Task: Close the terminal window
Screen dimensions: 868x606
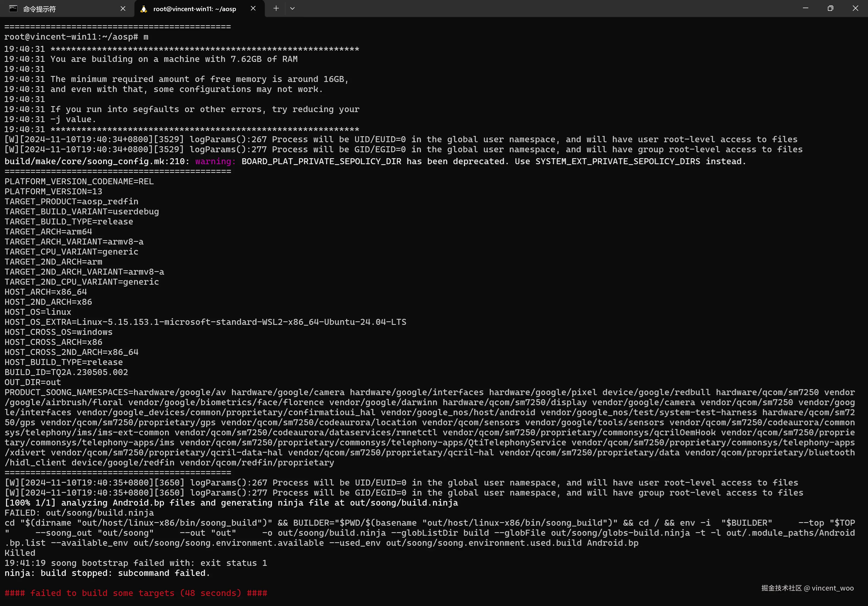Action: tap(855, 8)
